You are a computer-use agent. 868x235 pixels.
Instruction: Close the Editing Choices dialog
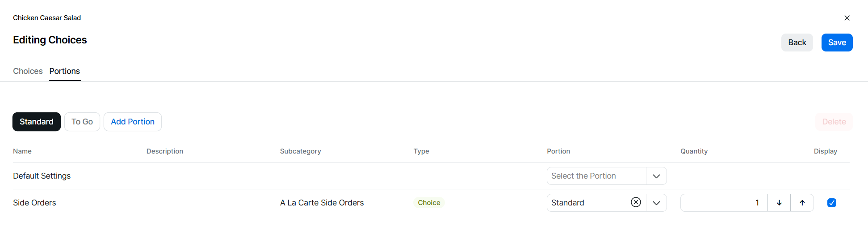[847, 18]
